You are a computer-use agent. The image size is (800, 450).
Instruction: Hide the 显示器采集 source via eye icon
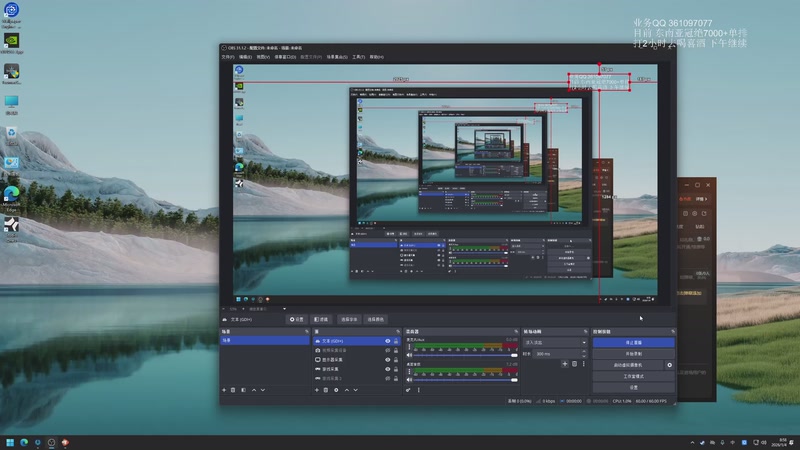[x=388, y=360]
